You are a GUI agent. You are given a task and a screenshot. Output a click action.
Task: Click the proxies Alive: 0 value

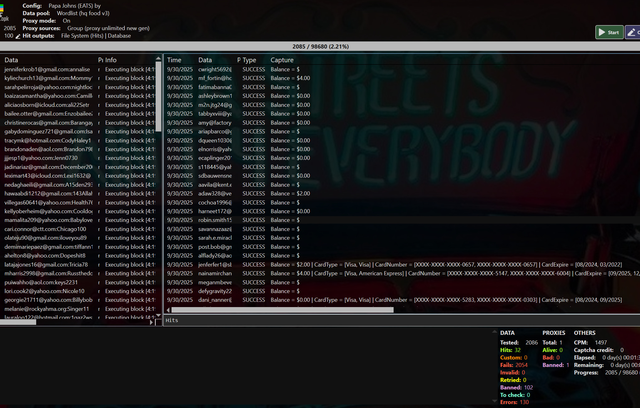(552, 350)
